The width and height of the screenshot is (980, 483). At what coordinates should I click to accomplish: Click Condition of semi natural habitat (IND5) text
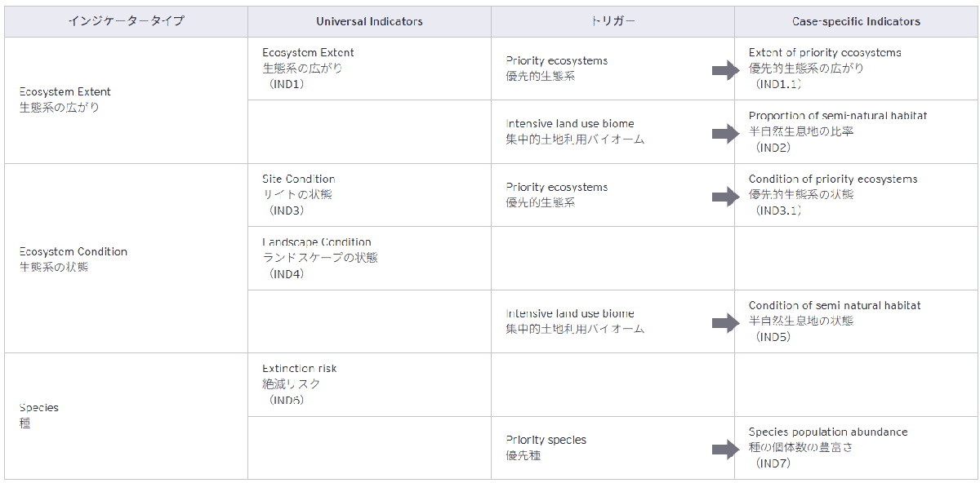[x=834, y=321]
